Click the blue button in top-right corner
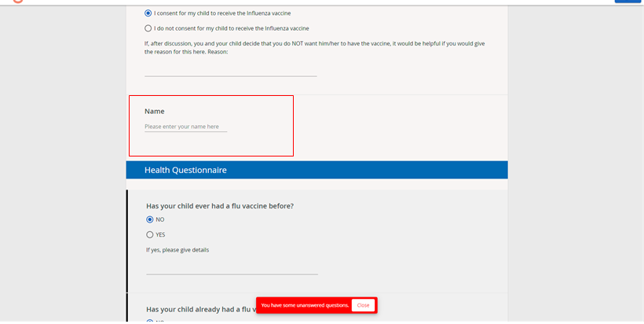Image resolution: width=644 pixels, height=324 pixels. coord(628,2)
